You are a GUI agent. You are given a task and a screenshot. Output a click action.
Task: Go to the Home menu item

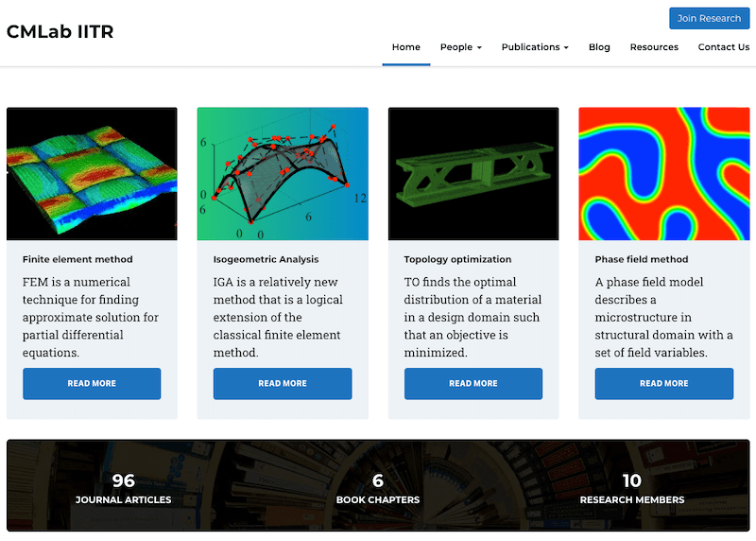tap(405, 47)
